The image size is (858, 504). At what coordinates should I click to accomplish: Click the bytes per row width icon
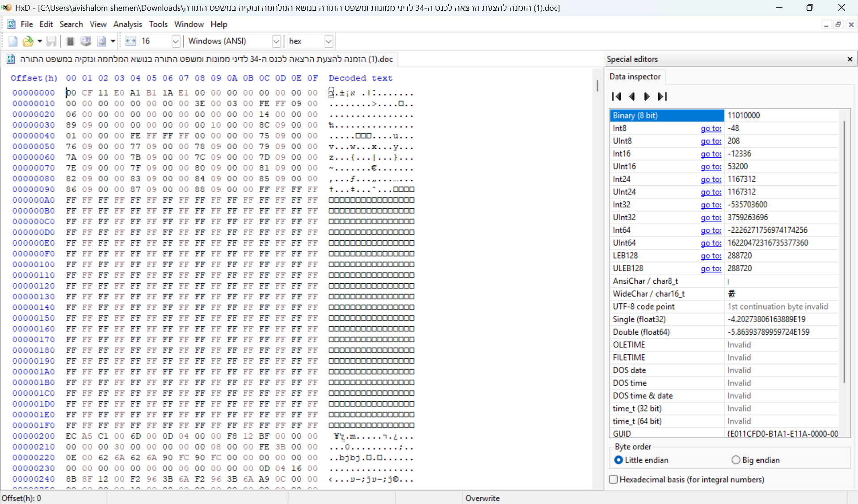coord(130,41)
